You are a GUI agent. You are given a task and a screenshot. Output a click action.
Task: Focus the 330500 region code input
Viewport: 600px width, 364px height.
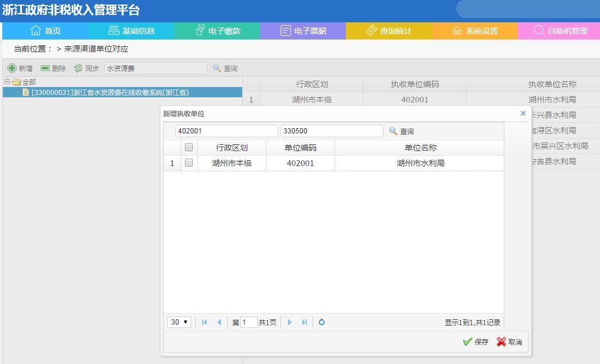point(331,130)
